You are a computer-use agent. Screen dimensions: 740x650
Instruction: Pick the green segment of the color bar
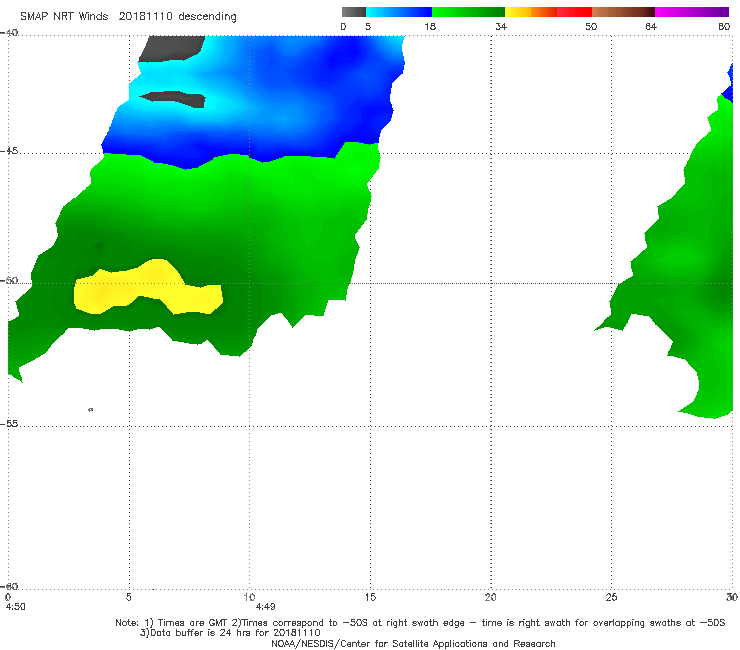[468, 12]
